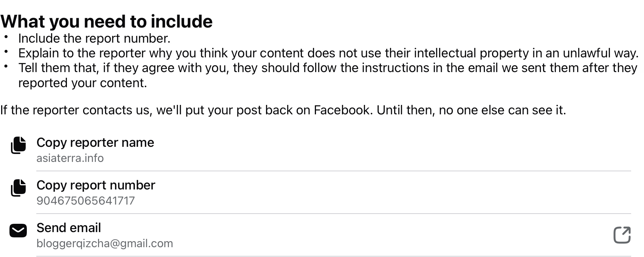Click bullet dot before Include the report number

tap(6, 37)
